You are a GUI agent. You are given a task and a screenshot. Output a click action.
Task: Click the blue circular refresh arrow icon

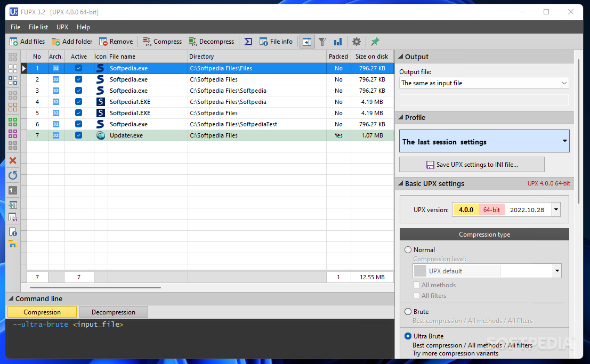pyautogui.click(x=13, y=175)
